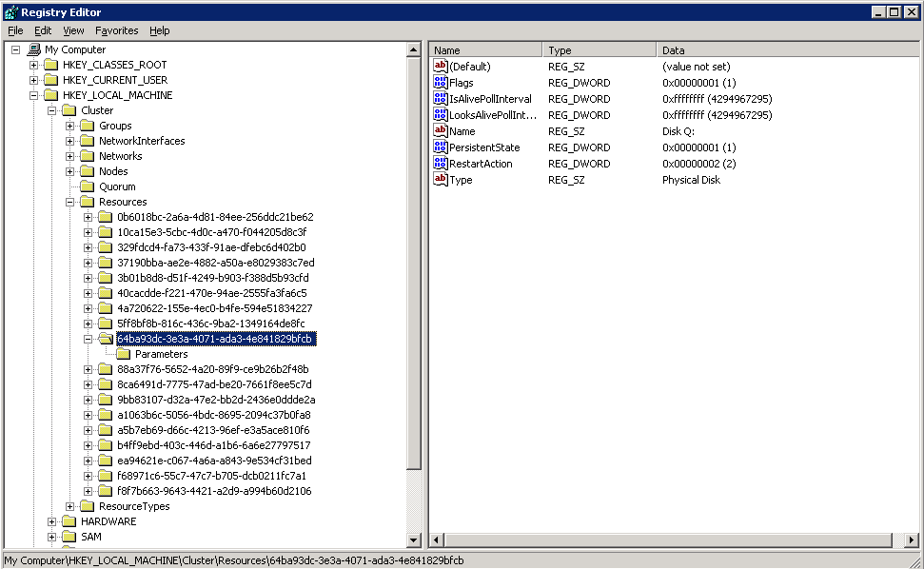This screenshot has height=569, width=924.
Task: Click the Quorum folder icon
Action: (x=88, y=186)
